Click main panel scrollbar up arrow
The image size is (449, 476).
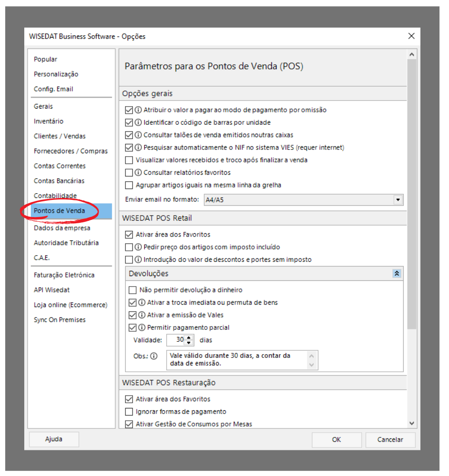(412, 54)
